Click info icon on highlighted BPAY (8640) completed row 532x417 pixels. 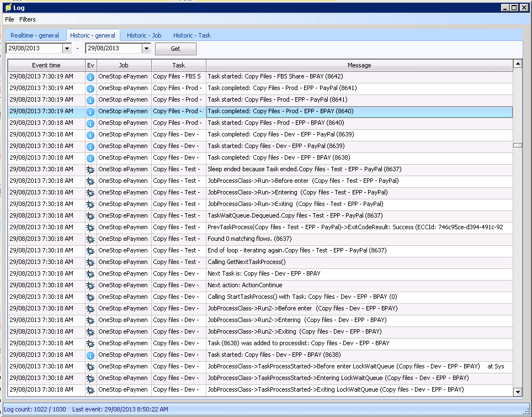click(x=91, y=111)
